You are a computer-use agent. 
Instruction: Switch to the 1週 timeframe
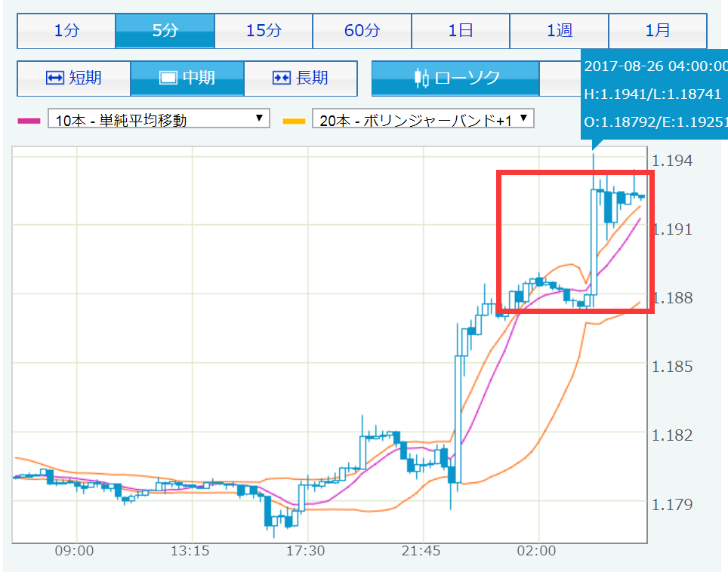point(559,31)
